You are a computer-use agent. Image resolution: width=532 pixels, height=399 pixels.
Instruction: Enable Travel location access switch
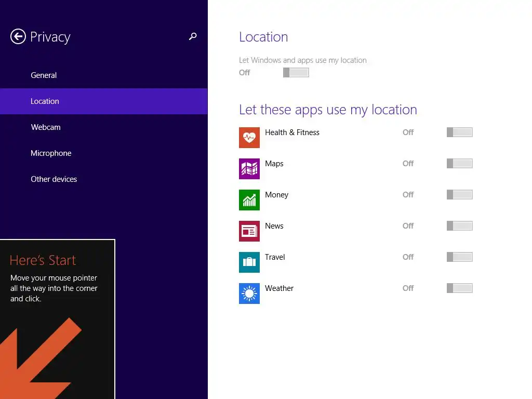pyautogui.click(x=459, y=257)
